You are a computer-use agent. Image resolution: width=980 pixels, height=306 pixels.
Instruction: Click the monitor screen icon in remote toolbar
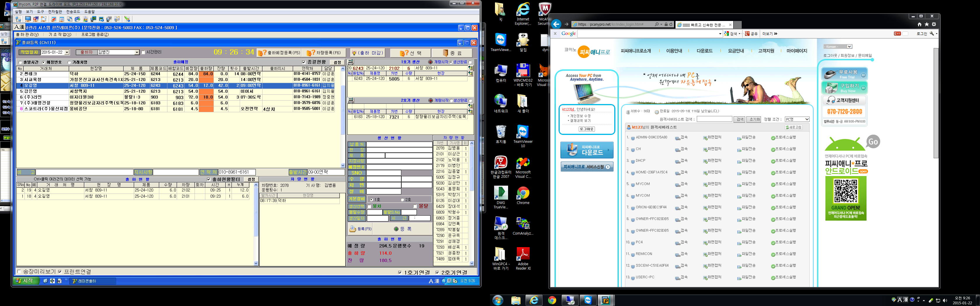pyautogui.click(x=28, y=19)
